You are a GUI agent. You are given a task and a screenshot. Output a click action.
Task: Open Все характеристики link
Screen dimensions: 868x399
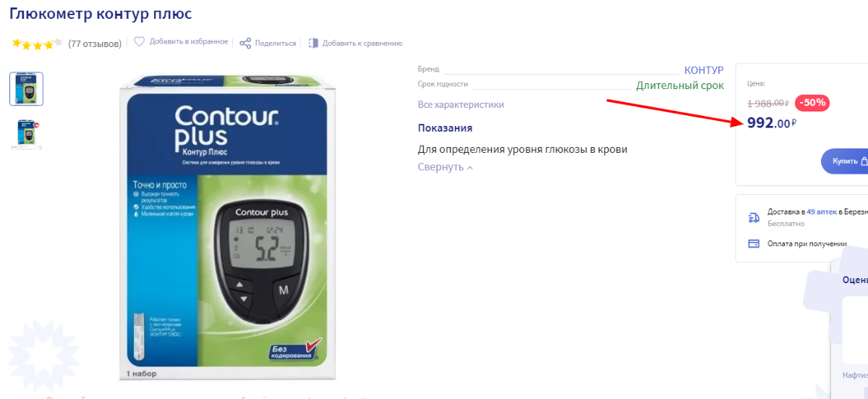click(461, 105)
